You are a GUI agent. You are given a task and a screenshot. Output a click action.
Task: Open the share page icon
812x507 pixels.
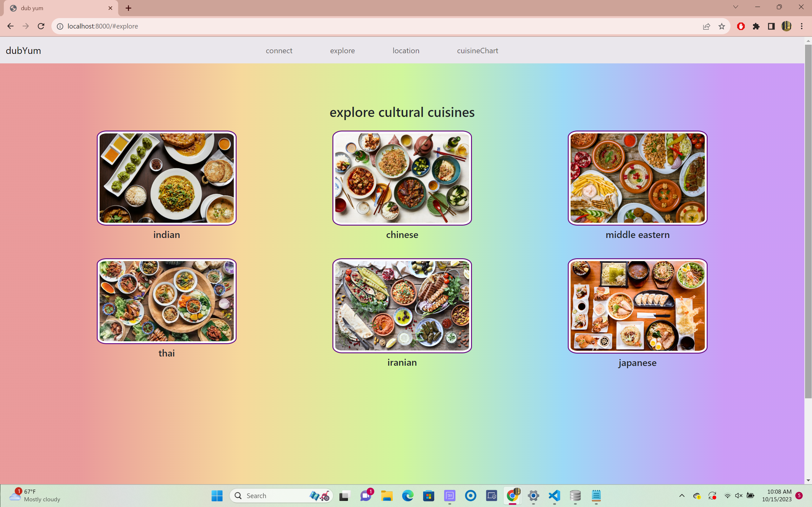point(706,26)
